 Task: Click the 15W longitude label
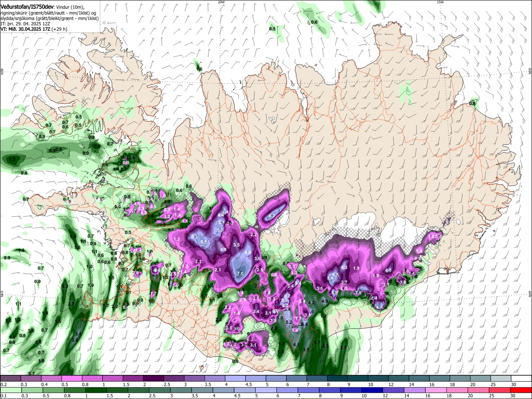tap(440, 2)
